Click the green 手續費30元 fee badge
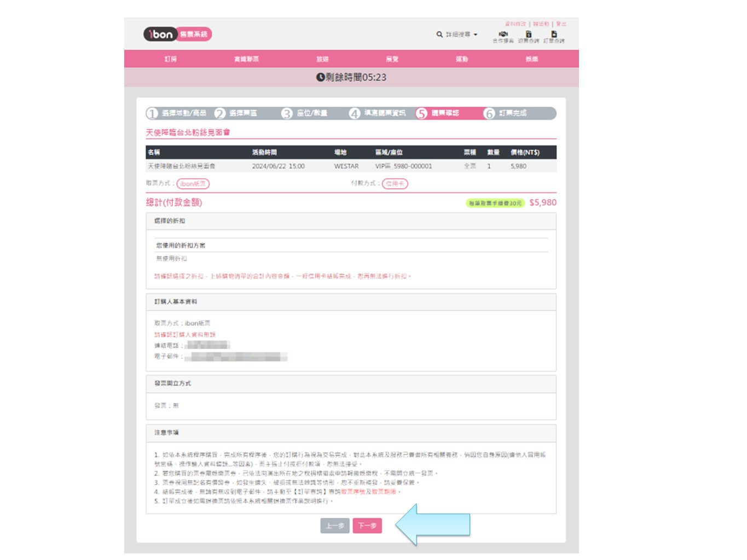747x560 pixels. click(495, 203)
